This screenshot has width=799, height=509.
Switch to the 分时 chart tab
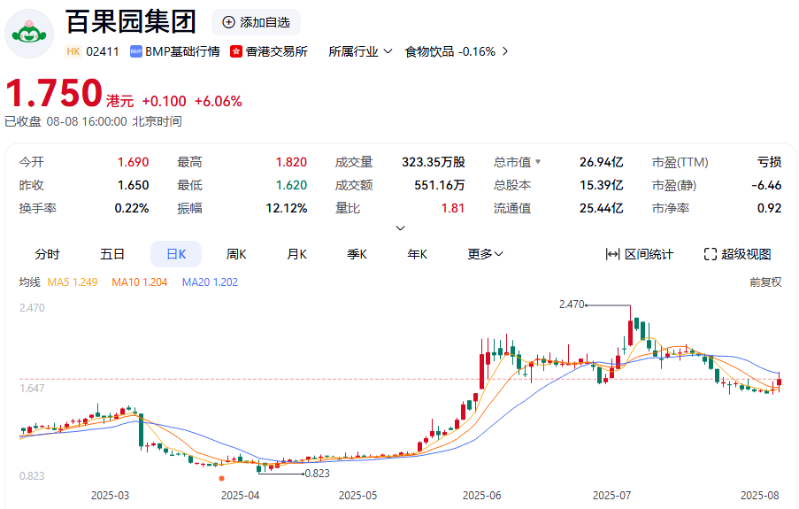(x=47, y=254)
